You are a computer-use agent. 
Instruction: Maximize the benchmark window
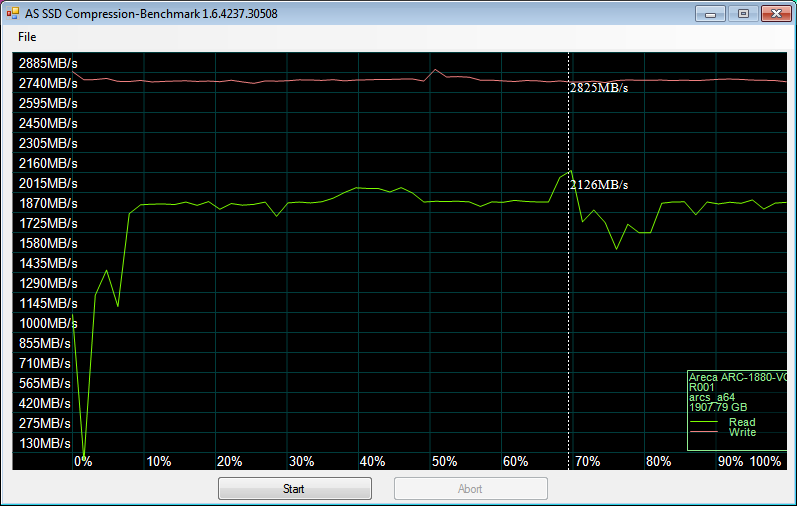[x=743, y=14]
